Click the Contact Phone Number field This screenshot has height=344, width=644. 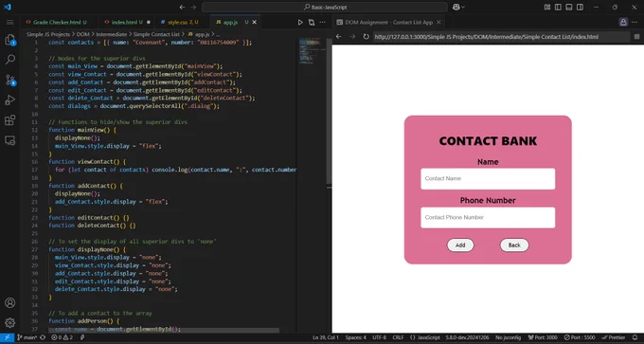pyautogui.click(x=488, y=217)
